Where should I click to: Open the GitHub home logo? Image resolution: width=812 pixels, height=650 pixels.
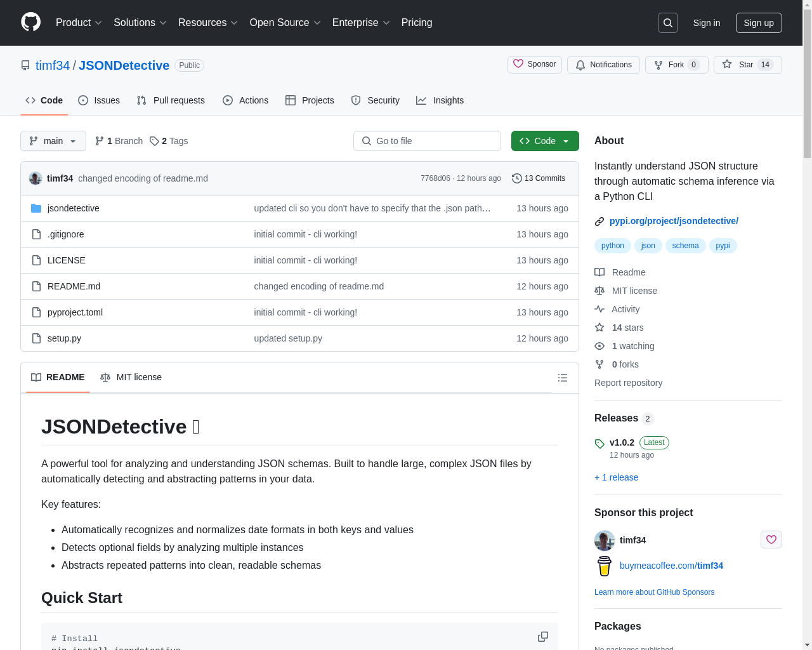tap(31, 22)
